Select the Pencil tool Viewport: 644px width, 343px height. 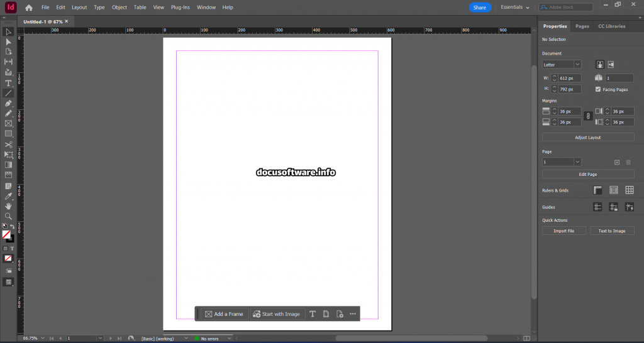tap(8, 114)
